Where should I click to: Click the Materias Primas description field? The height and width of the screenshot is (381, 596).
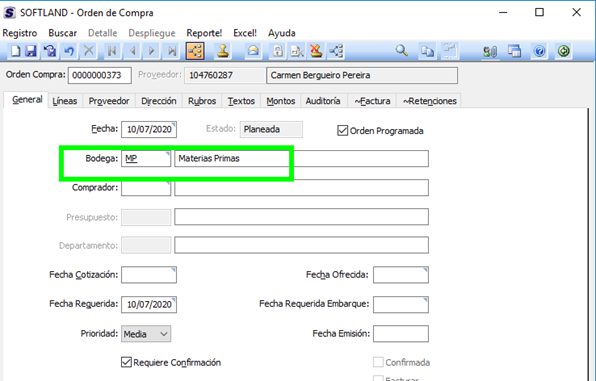(301, 158)
